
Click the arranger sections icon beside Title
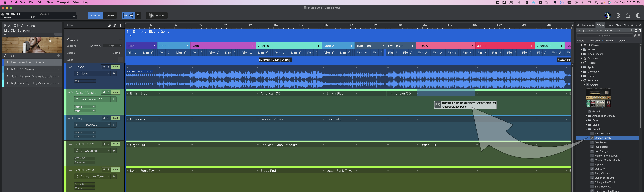pos(109,25)
